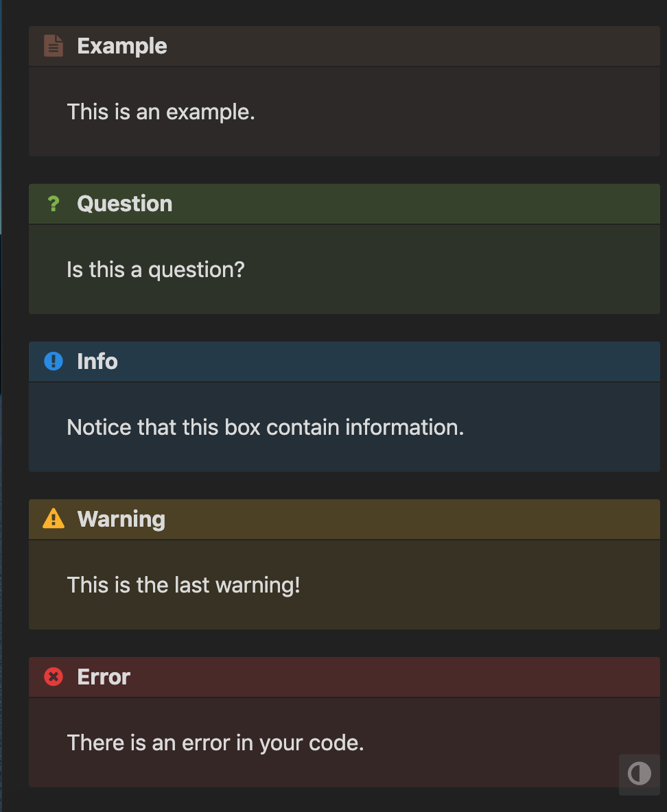Select the Example callout title
The width and height of the screenshot is (667, 812).
pyautogui.click(x=121, y=46)
